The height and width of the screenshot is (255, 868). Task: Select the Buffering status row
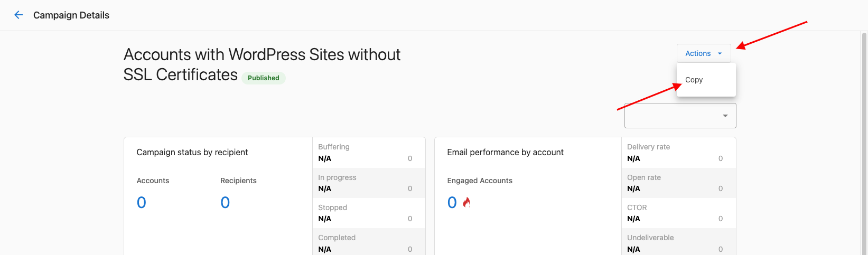tap(369, 153)
